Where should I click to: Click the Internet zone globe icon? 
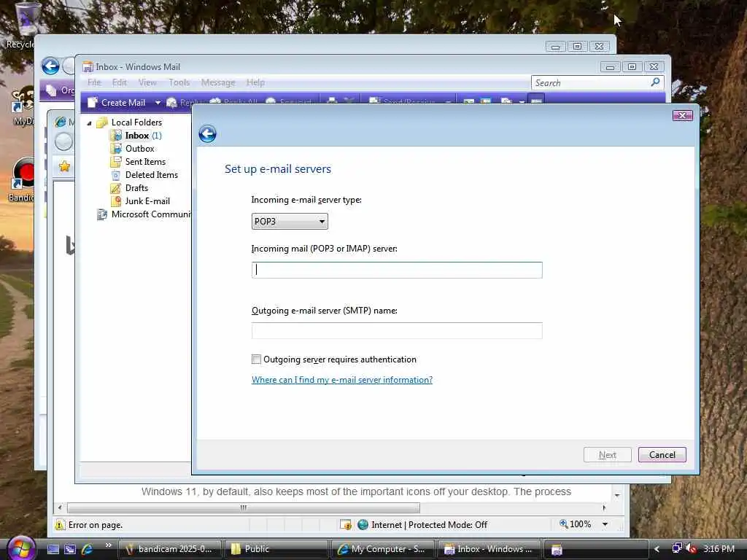pyautogui.click(x=363, y=524)
